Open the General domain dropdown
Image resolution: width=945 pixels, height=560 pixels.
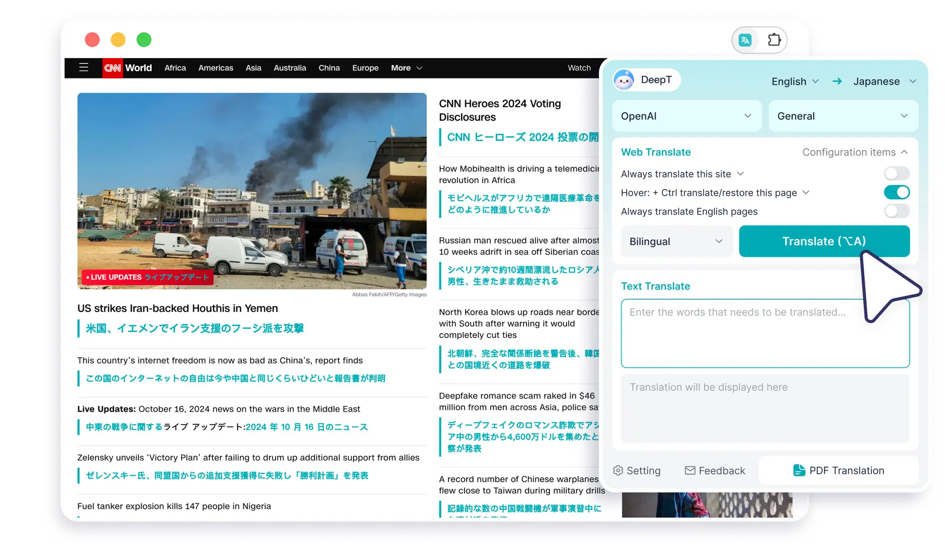(843, 116)
